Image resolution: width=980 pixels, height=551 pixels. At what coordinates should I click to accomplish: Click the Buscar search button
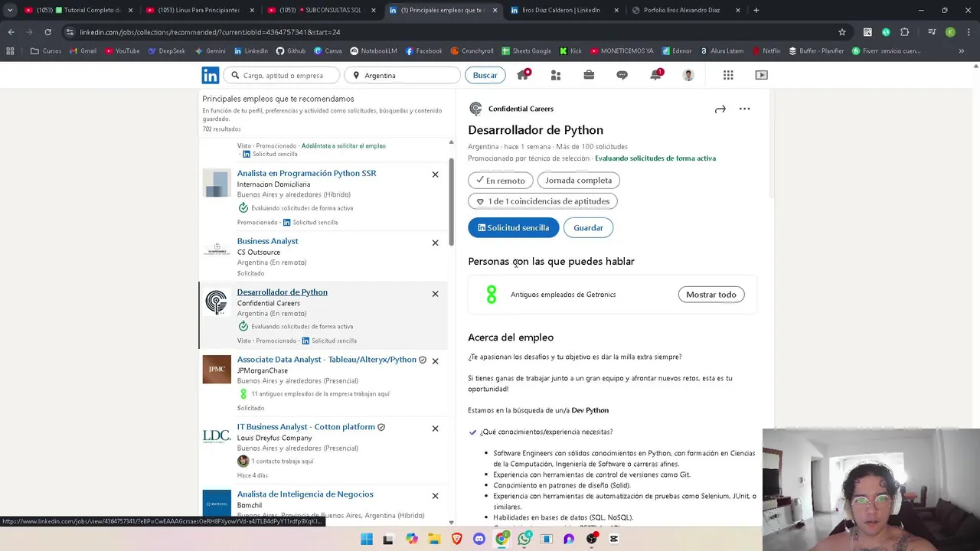tap(485, 75)
